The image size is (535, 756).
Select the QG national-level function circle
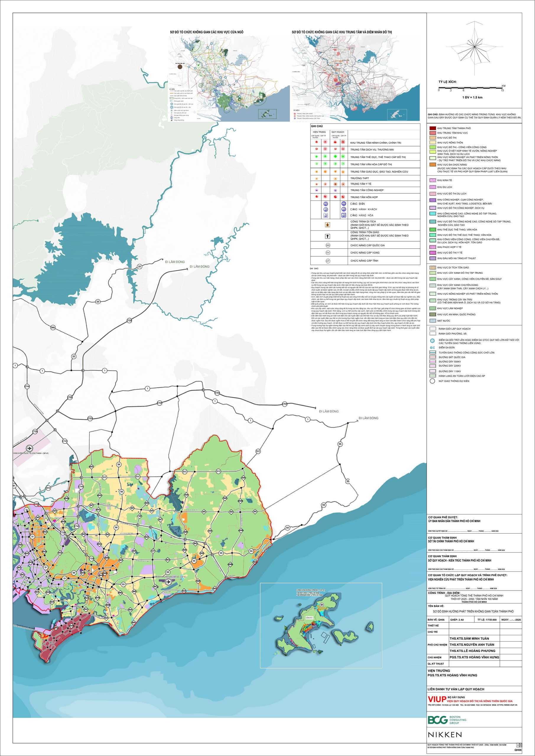click(328, 245)
